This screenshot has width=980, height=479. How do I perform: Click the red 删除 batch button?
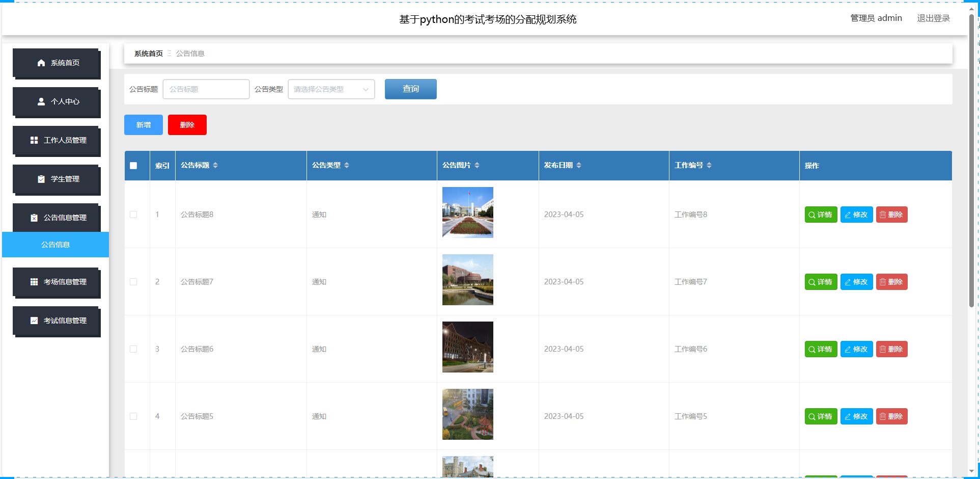187,125
